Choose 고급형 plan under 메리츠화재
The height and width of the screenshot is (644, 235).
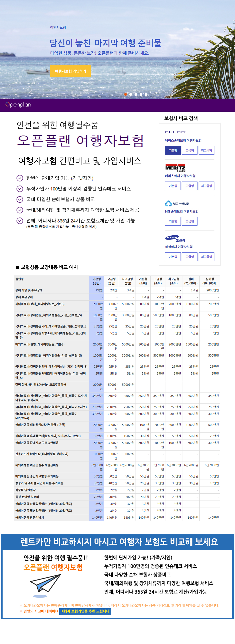tap(190, 186)
